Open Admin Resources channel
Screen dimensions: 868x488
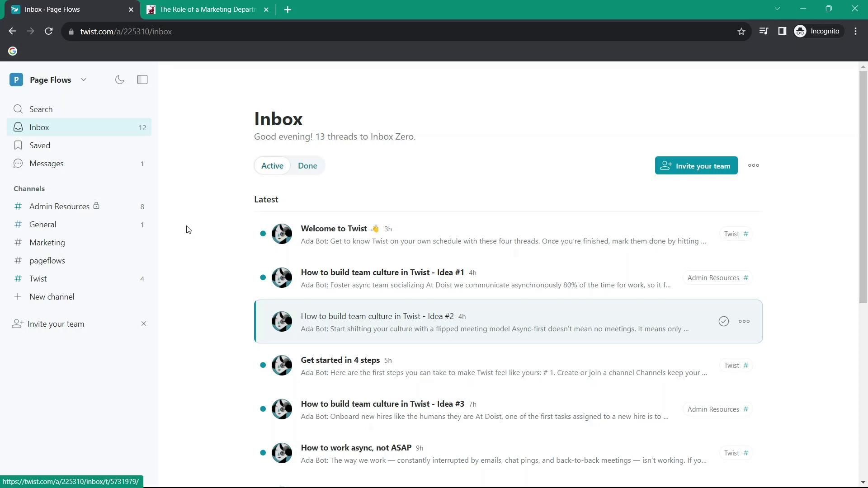tap(59, 206)
